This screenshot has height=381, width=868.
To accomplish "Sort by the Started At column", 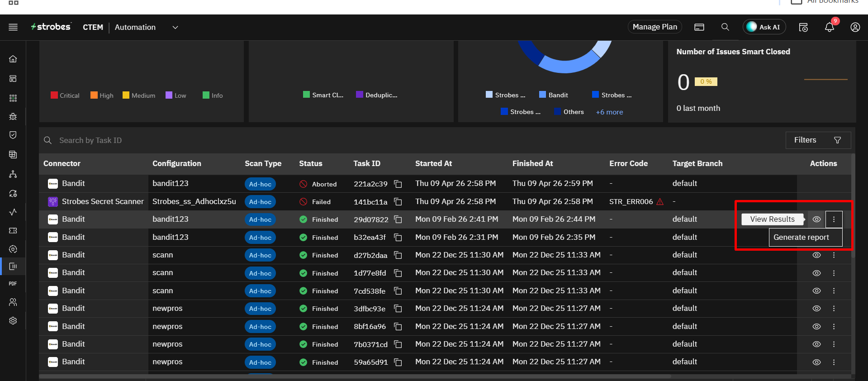I will click(433, 163).
